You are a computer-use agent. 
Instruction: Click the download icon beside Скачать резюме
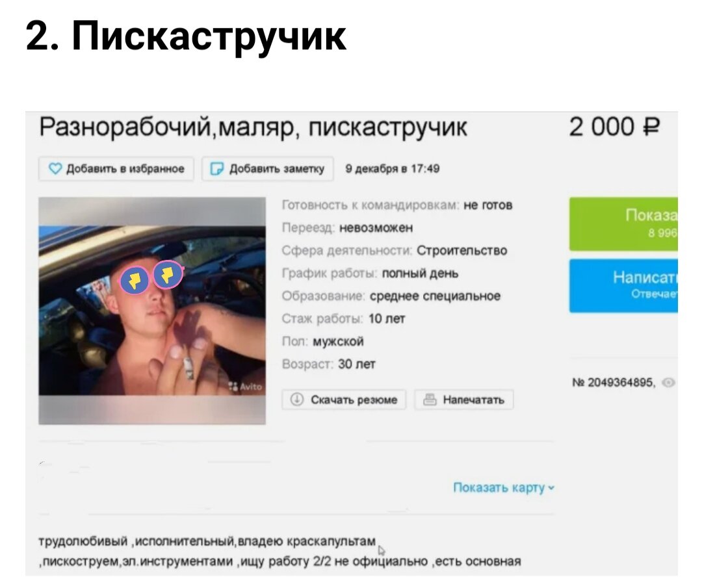point(297,399)
